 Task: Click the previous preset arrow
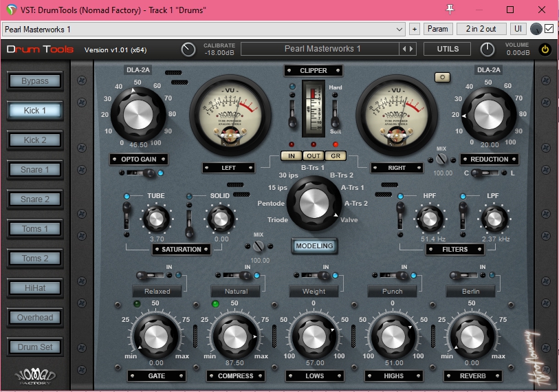click(404, 49)
